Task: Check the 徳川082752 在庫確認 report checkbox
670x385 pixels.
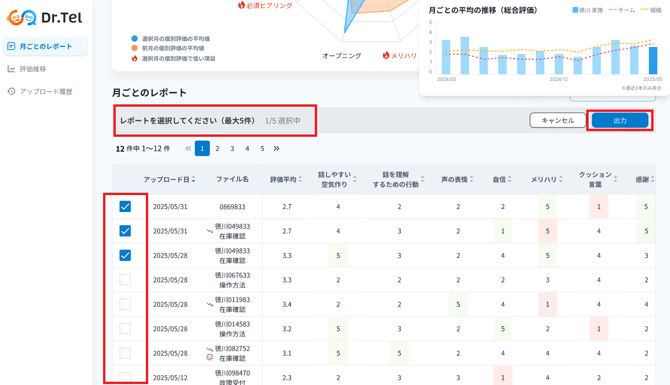Action: [125, 353]
